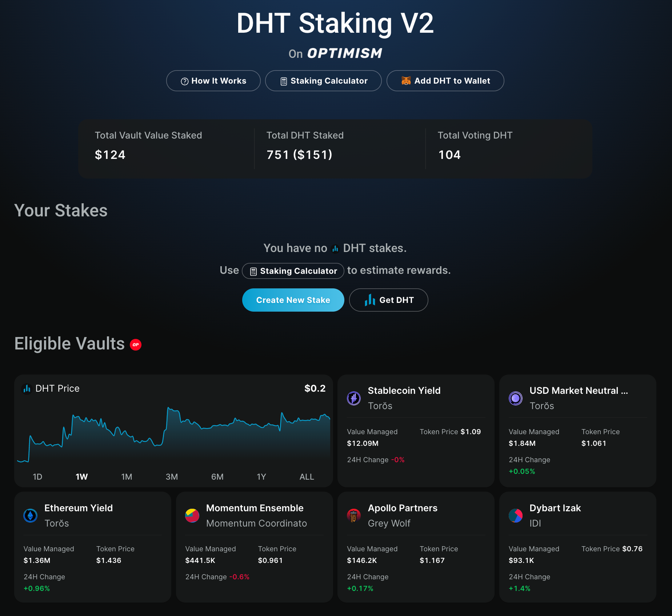Create a new stake

293,300
